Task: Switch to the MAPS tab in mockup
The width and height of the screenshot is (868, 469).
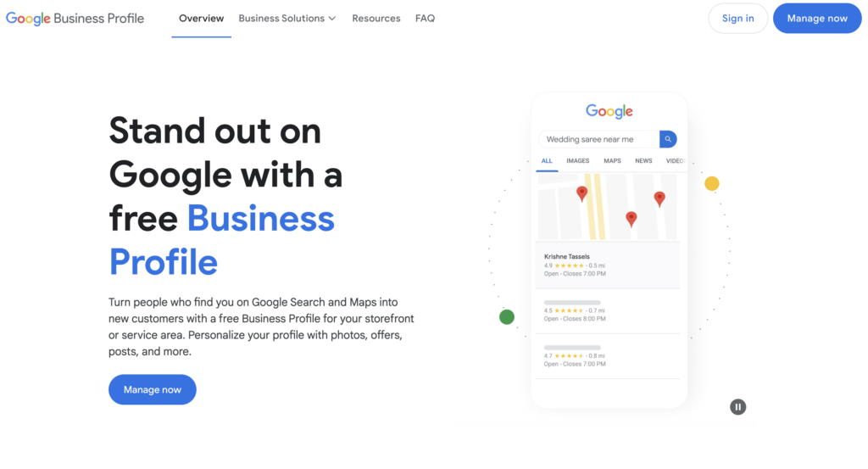Action: [x=612, y=160]
